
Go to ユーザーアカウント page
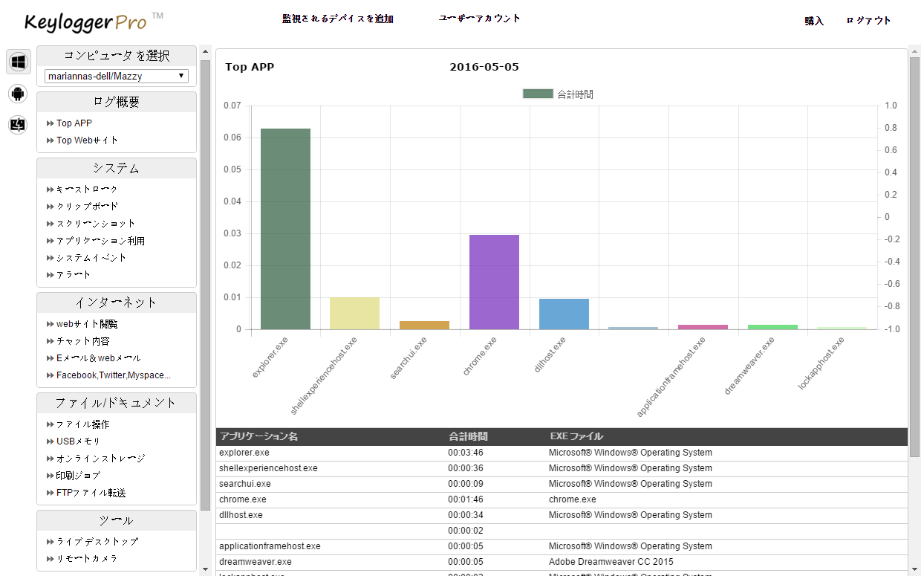(480, 19)
